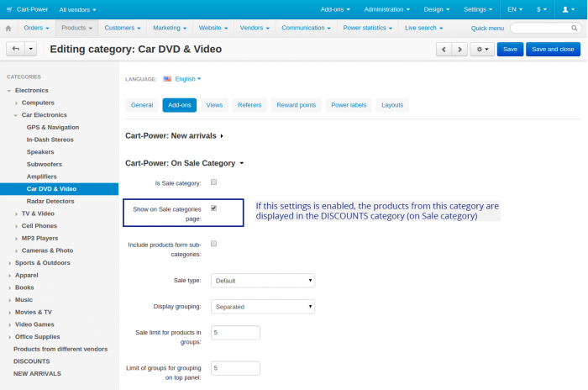588x390 pixels.
Task: Open the Website menu
Action: pyautogui.click(x=213, y=28)
